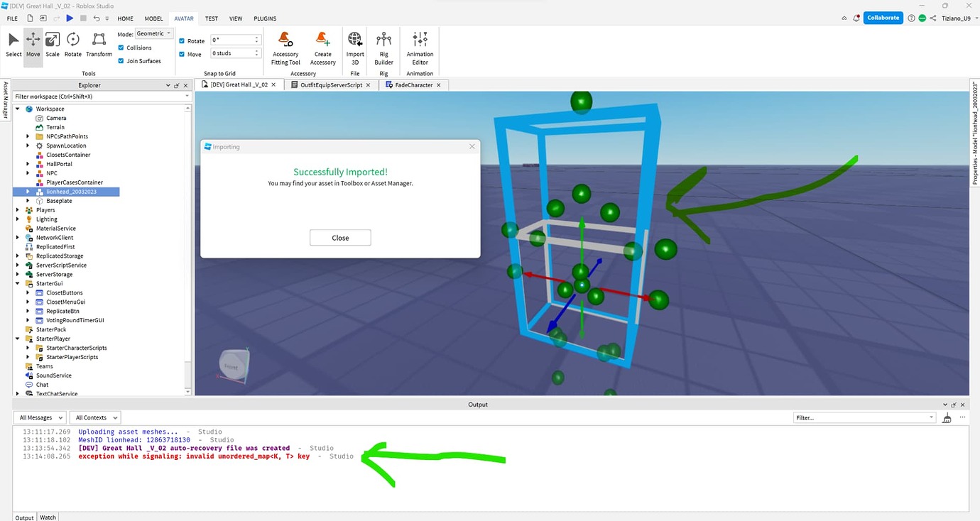Activate the Scale tool
Screen dimensions: 980x521
tap(52, 44)
